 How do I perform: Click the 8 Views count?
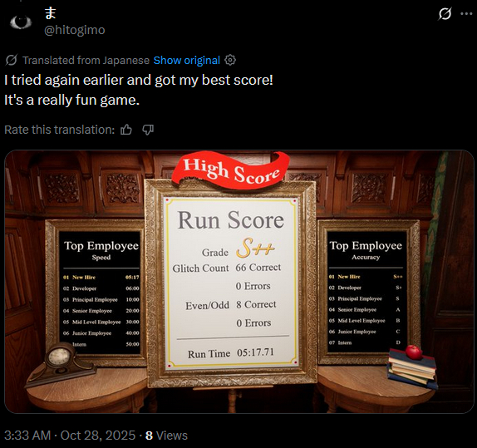click(166, 436)
